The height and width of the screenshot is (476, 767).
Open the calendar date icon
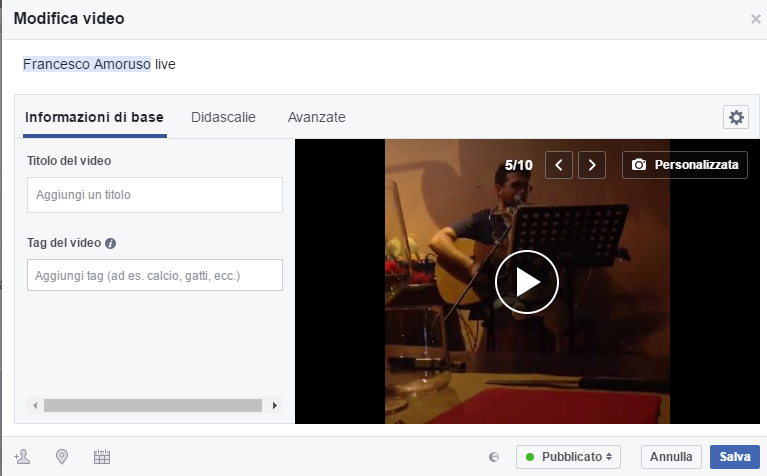(102, 457)
